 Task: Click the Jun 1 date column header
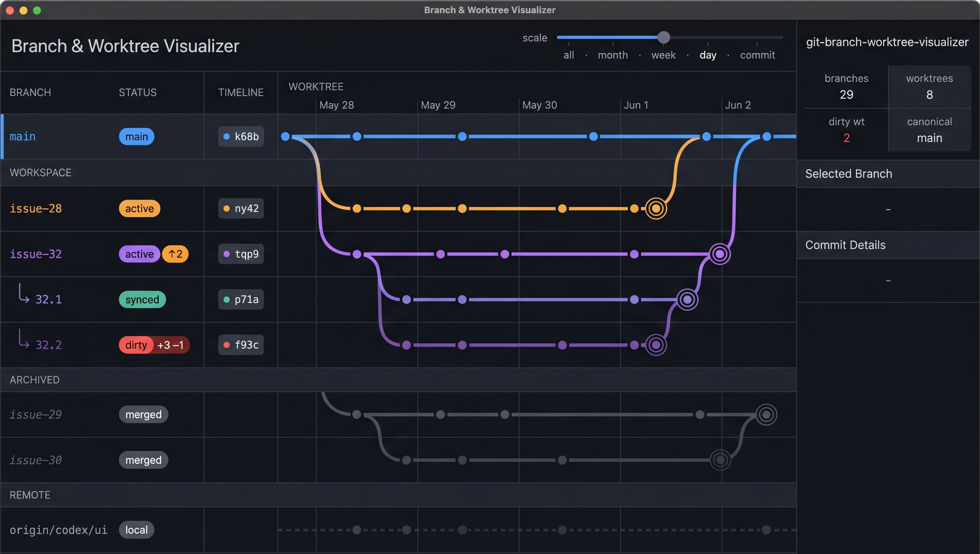pyautogui.click(x=636, y=105)
